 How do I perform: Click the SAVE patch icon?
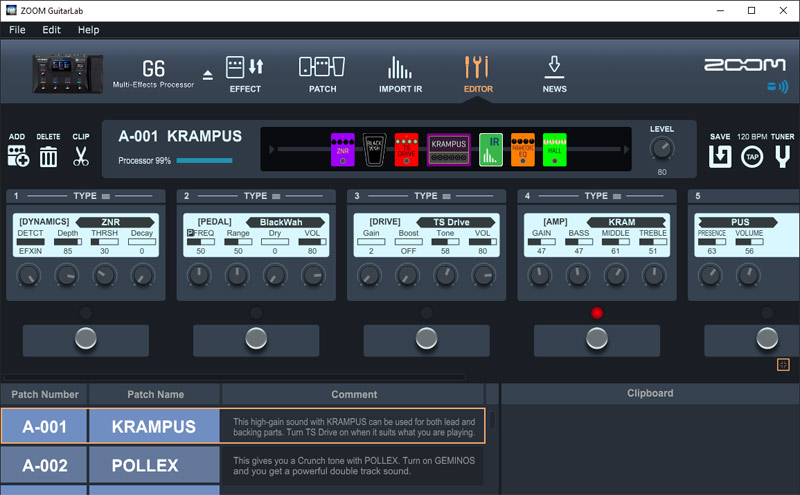720,157
